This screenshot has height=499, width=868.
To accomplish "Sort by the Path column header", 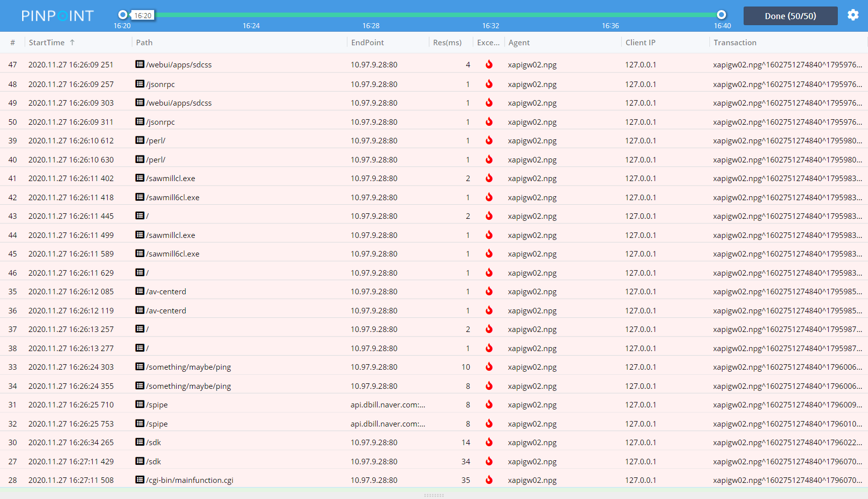I will click(x=144, y=43).
